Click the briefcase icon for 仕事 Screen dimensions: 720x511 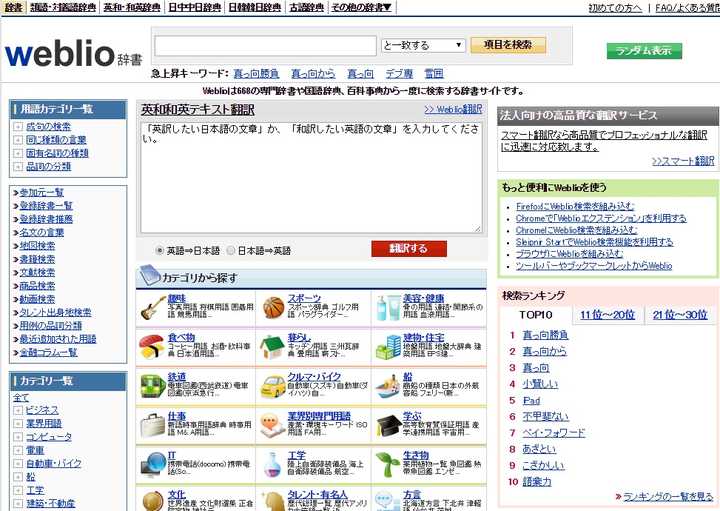coord(153,425)
